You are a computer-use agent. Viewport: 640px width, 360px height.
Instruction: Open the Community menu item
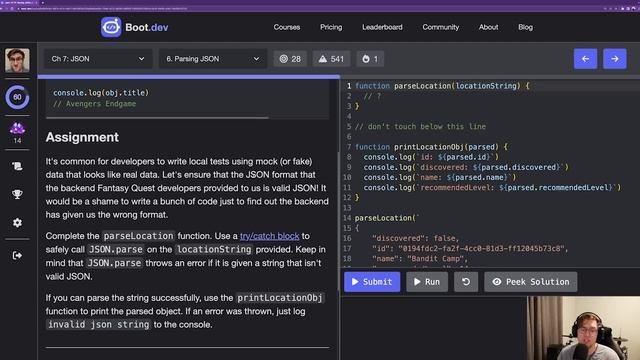click(x=440, y=27)
